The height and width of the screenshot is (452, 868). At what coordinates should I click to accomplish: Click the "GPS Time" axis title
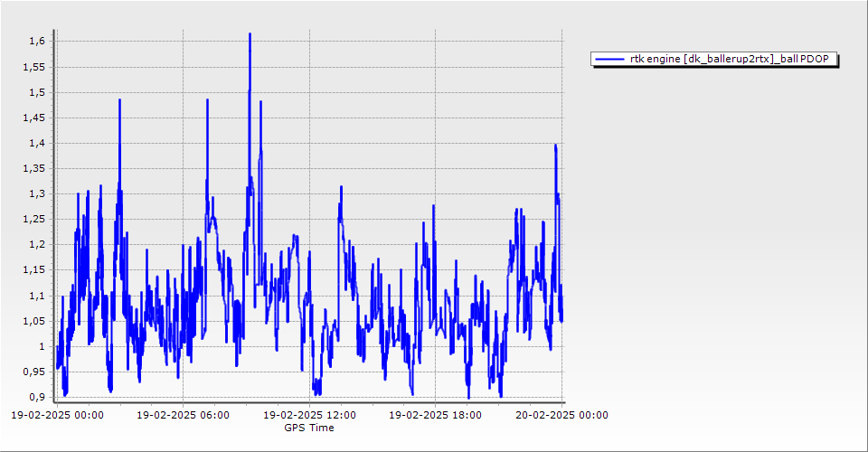click(x=309, y=428)
